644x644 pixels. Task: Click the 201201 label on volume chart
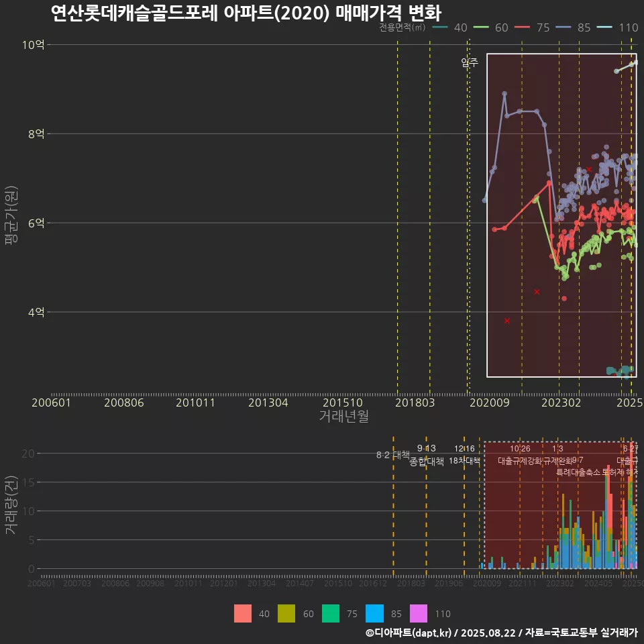(x=224, y=583)
